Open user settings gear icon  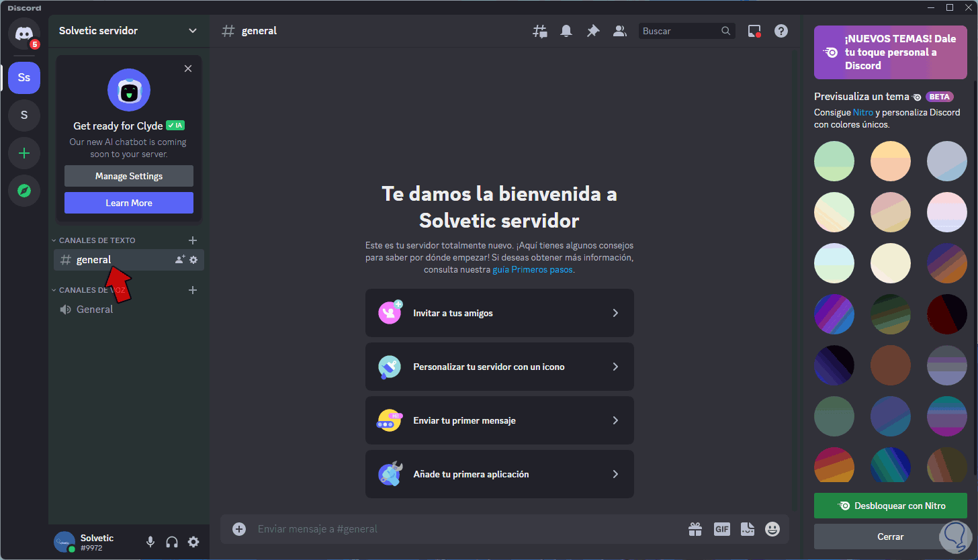(193, 542)
